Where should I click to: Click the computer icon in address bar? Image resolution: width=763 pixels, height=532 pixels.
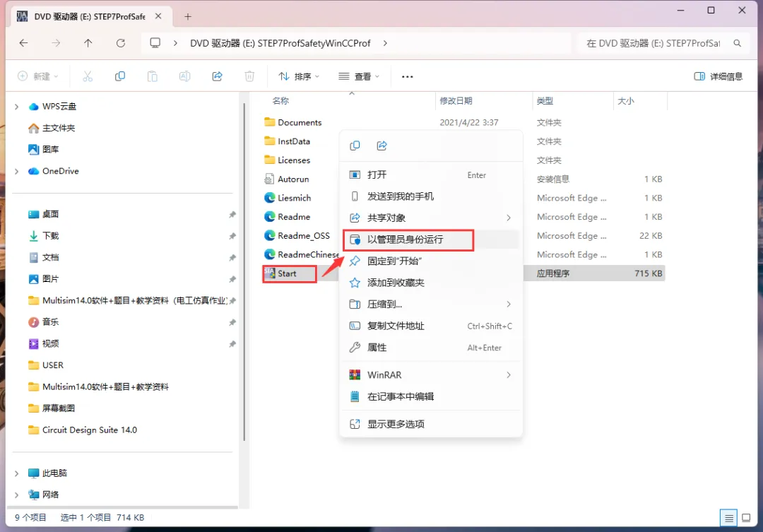click(155, 43)
